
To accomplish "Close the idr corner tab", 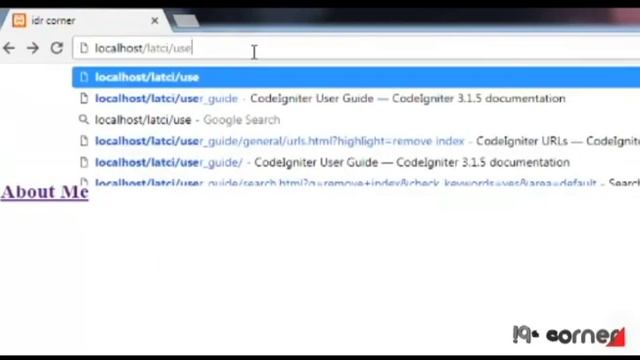I will 155,20.
